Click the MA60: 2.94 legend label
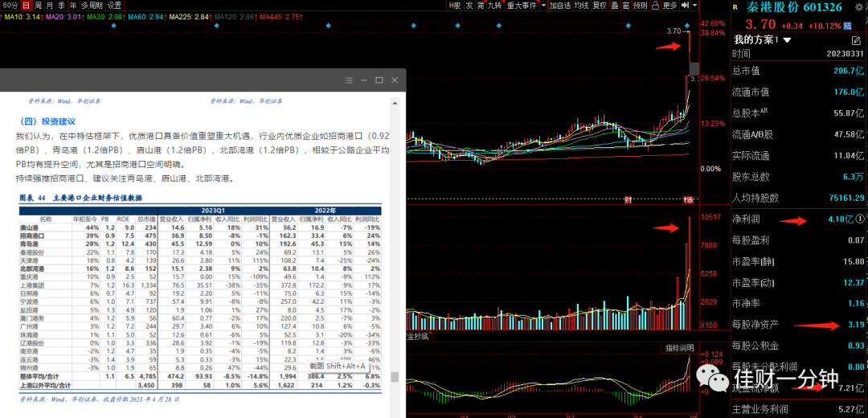The image size is (868, 418). (x=146, y=17)
